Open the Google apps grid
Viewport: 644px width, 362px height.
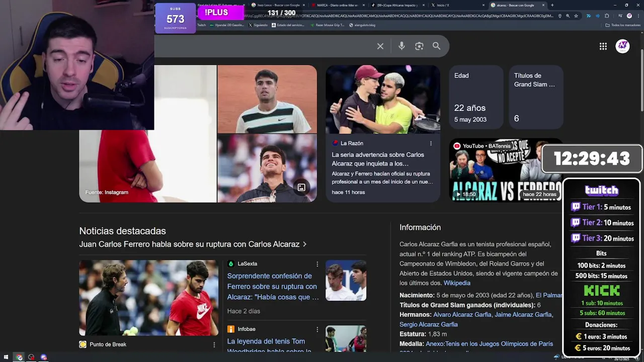coord(603,46)
